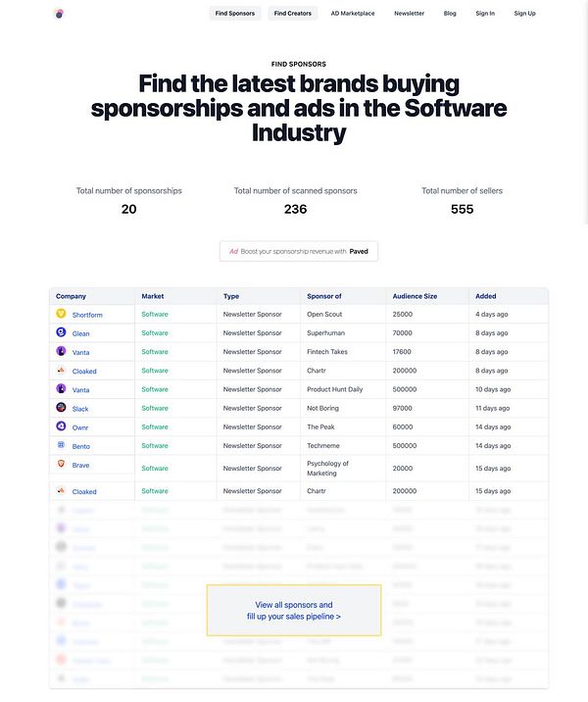Click View all sponsors pipeline button

[x=294, y=611]
